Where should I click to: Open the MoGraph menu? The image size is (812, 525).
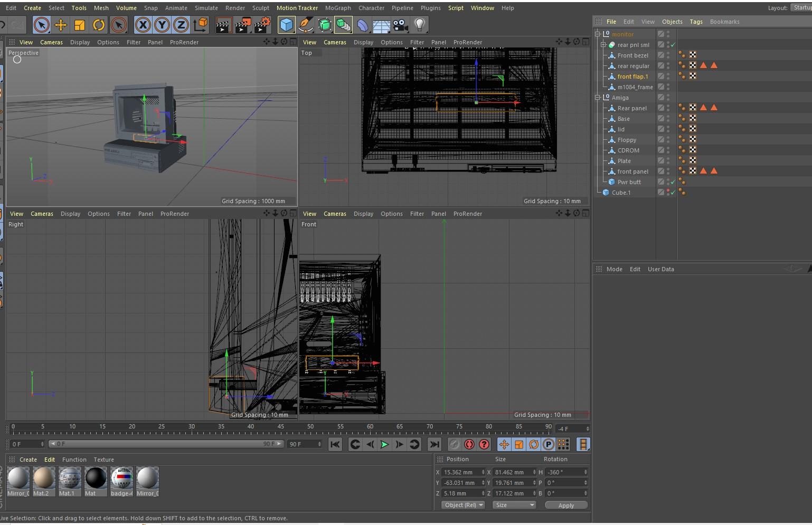tap(338, 8)
